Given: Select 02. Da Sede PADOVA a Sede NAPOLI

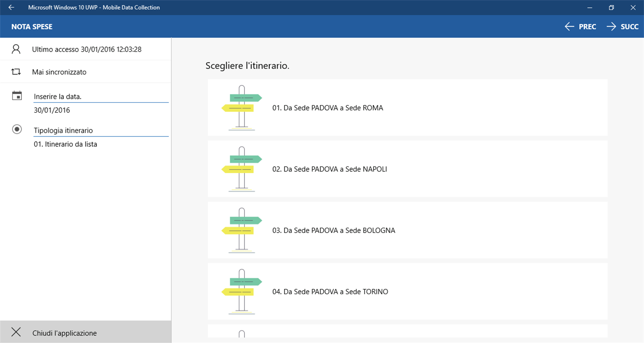Looking at the screenshot, I should point(407,169).
